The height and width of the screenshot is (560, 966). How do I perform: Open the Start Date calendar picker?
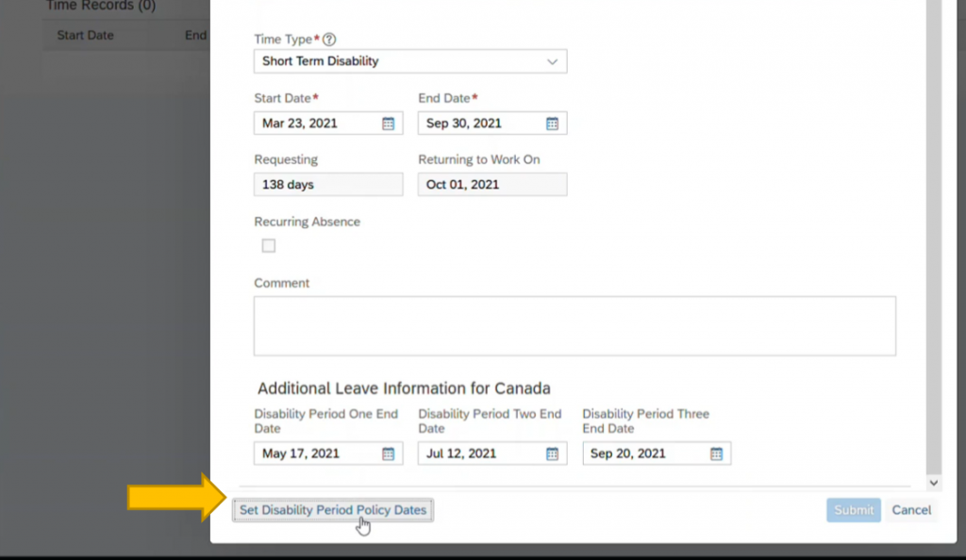(x=388, y=124)
